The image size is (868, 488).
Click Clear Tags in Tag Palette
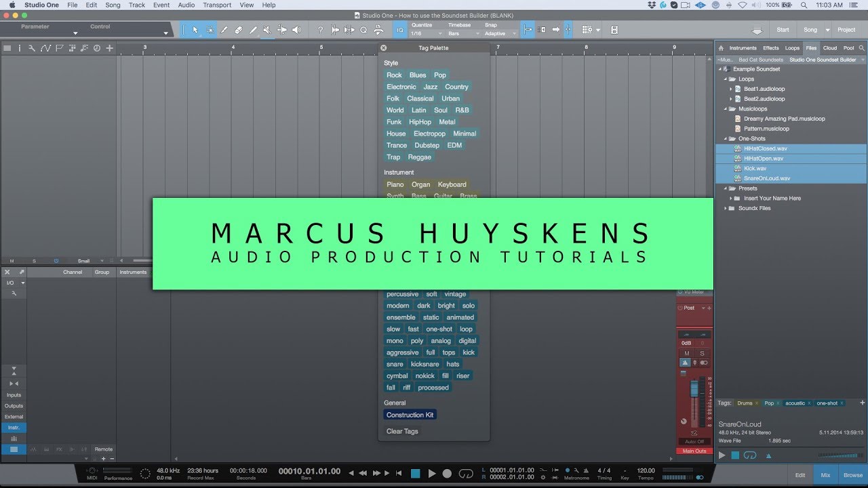point(402,431)
